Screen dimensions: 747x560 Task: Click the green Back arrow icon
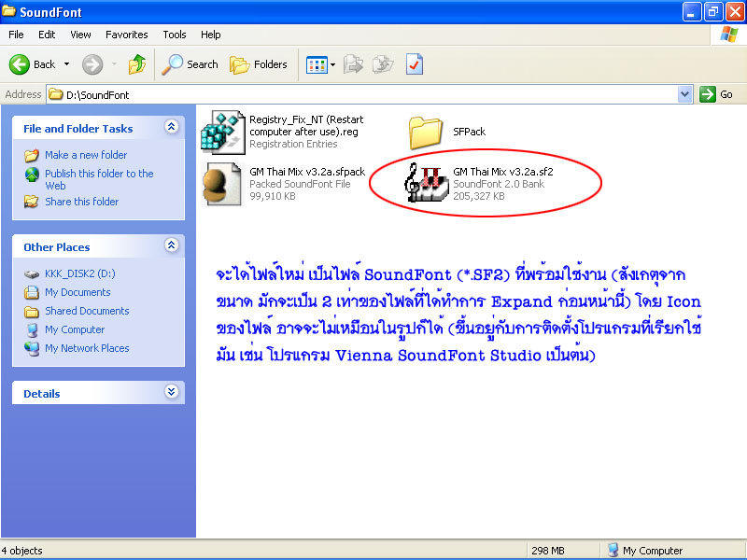tap(19, 64)
